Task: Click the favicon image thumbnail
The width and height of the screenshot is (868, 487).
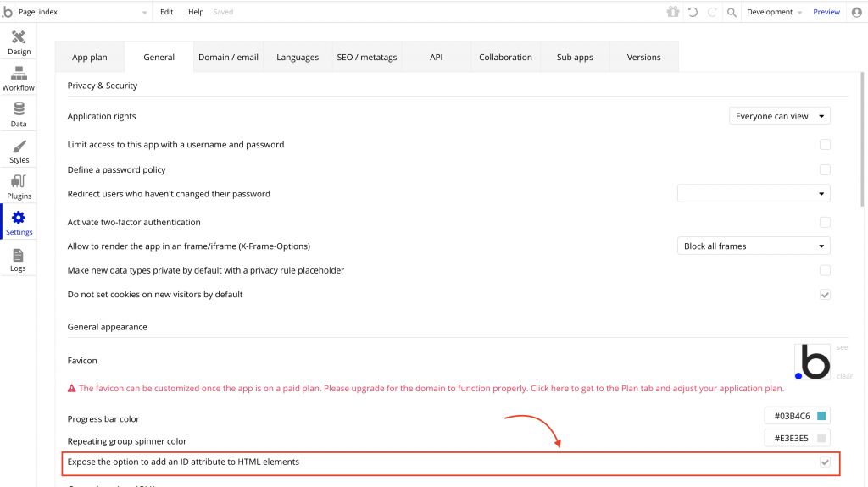Action: point(812,362)
